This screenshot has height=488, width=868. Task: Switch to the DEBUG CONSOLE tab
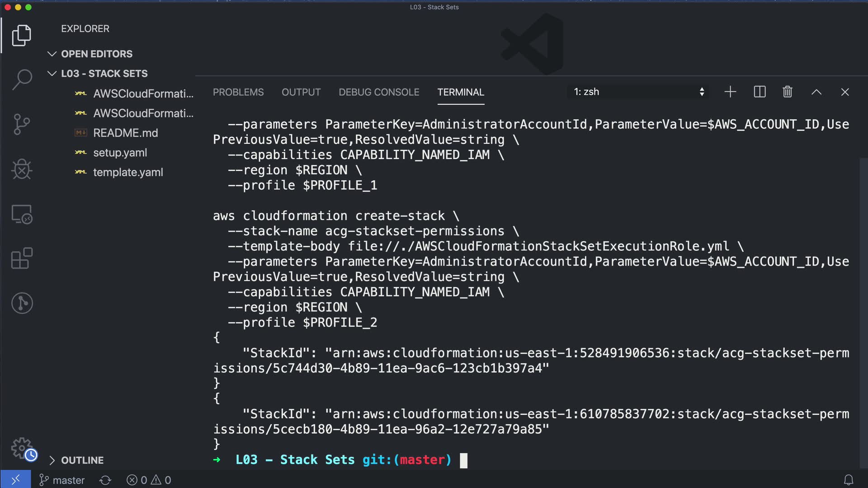(379, 92)
